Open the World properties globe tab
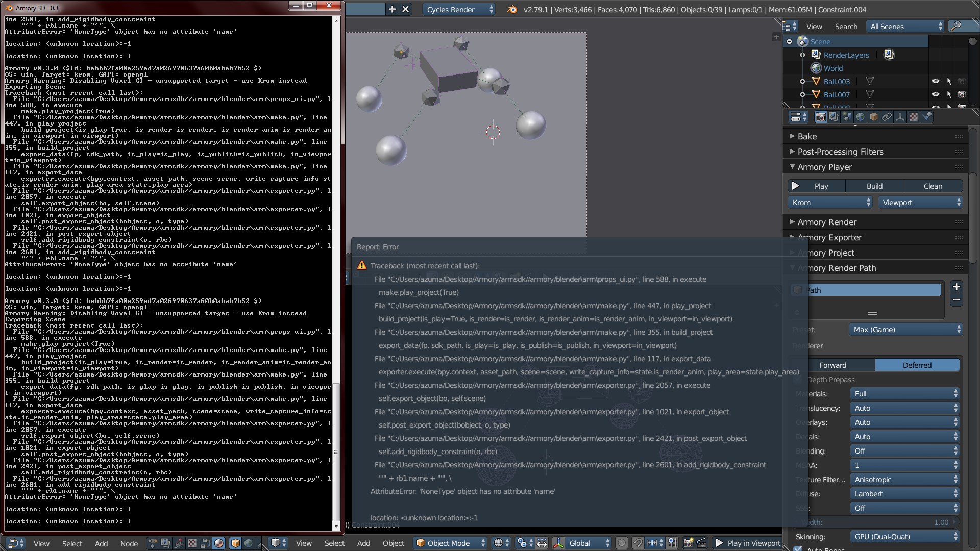The width and height of the screenshot is (980, 551). pos(860,117)
